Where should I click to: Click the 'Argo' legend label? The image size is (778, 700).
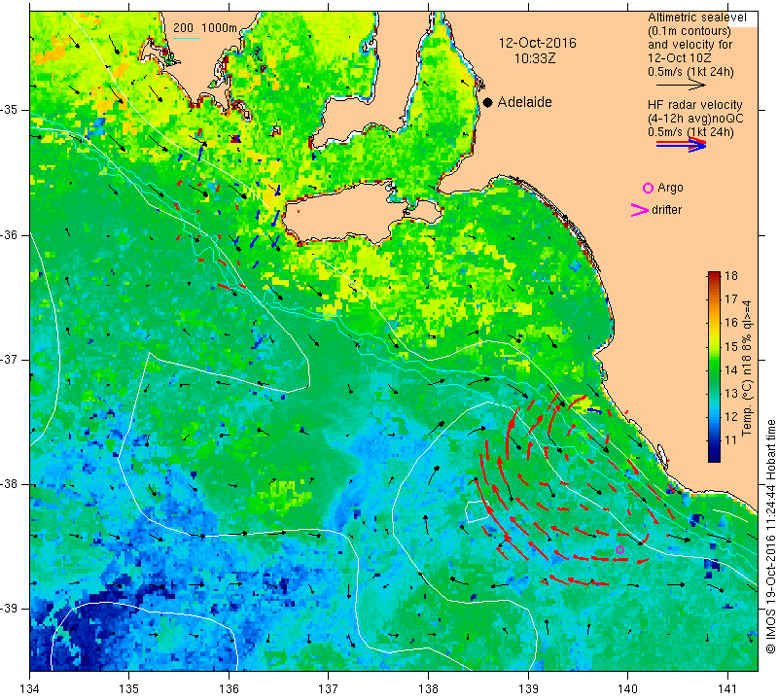670,188
